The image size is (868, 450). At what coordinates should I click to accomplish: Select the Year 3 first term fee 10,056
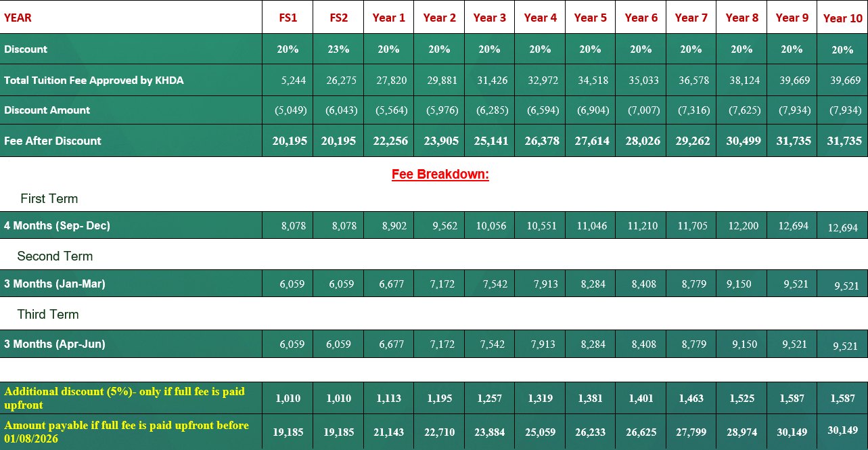click(x=489, y=226)
